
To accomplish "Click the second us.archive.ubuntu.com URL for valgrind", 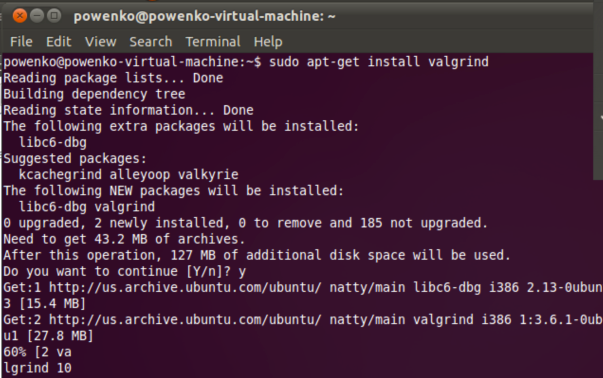I will [185, 320].
